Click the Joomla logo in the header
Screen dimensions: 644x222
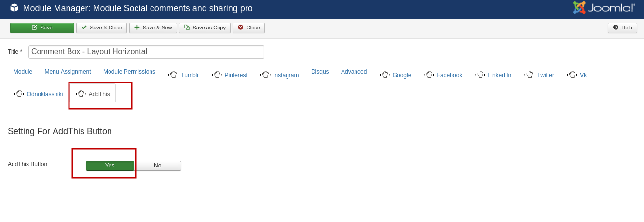coord(603,8)
